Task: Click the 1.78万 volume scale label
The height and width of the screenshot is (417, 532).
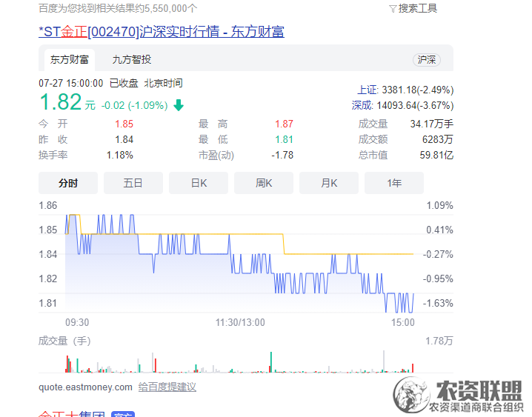Action: [x=439, y=341]
